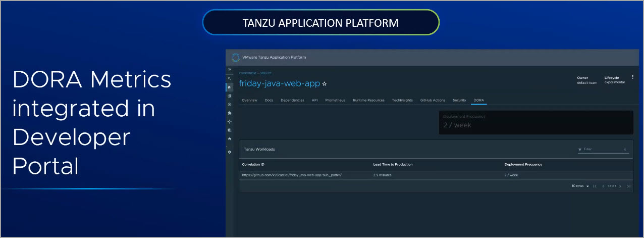Click the highlighted Home sidebar icon
This screenshot has height=238, width=644.
(x=229, y=87)
